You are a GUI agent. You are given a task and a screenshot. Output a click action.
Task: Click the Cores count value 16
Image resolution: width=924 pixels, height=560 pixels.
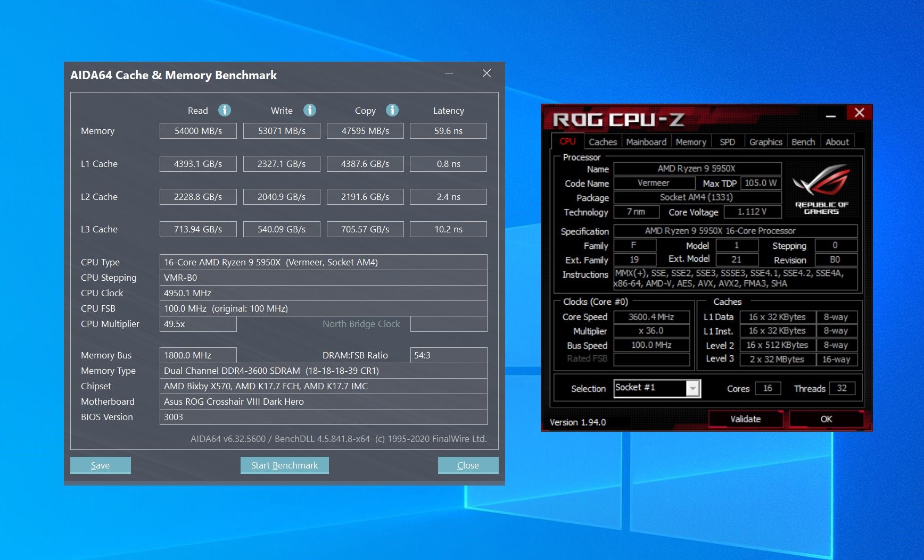768,388
